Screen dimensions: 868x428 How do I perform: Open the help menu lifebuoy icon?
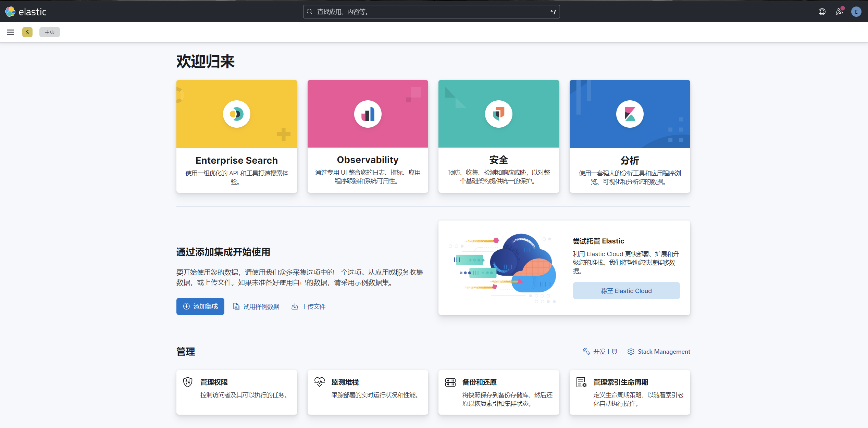(822, 12)
